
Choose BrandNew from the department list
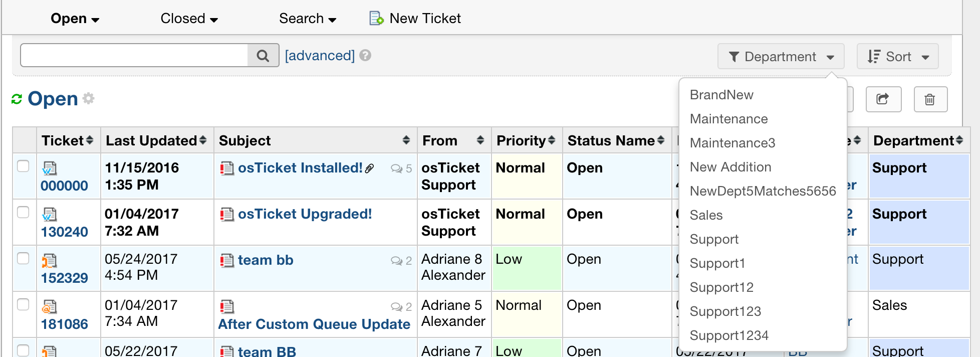[x=721, y=95]
